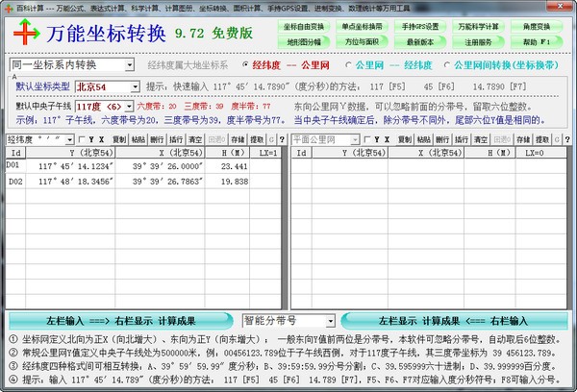The image size is (577, 392).
Task: Open 地形图分幅 module
Action: point(304,42)
